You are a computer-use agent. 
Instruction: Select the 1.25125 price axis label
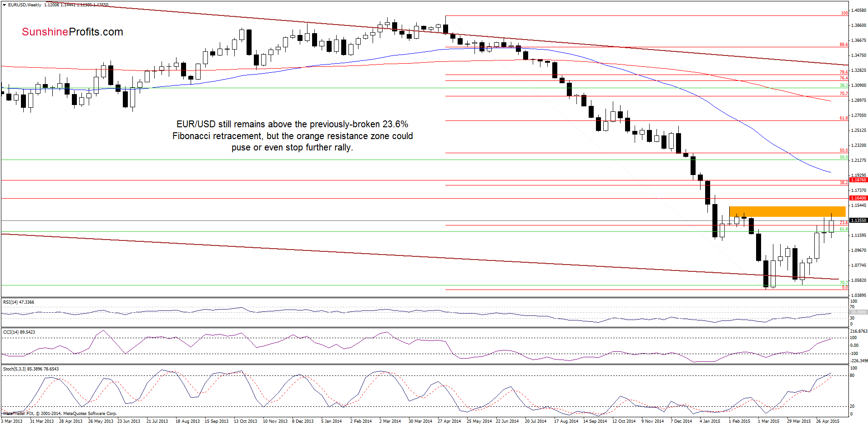858,130
